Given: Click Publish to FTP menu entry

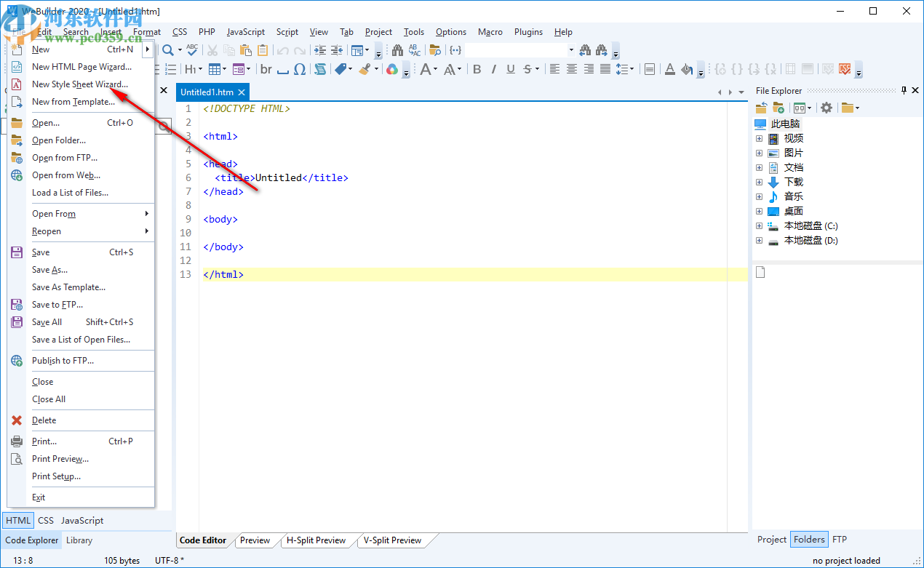Looking at the screenshot, I should tap(63, 361).
